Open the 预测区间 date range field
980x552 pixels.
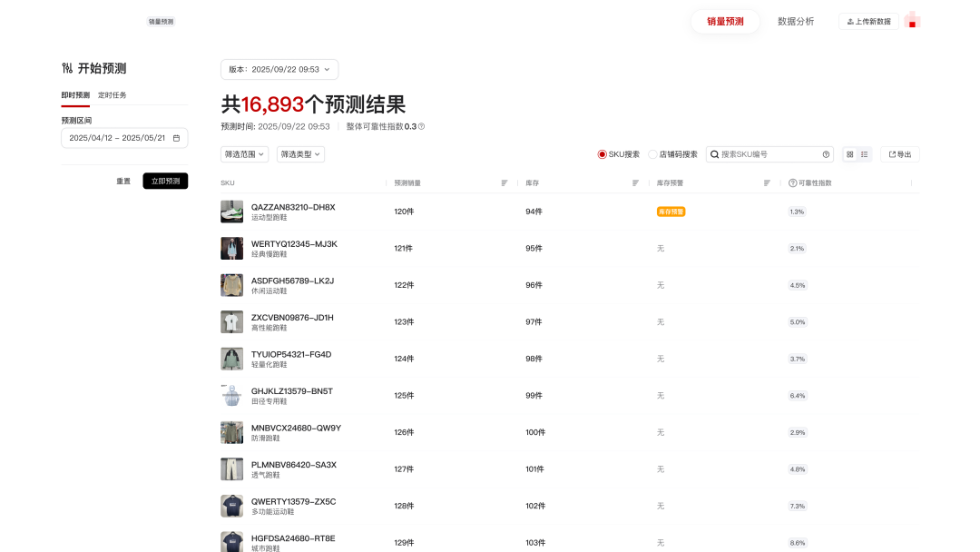124,138
